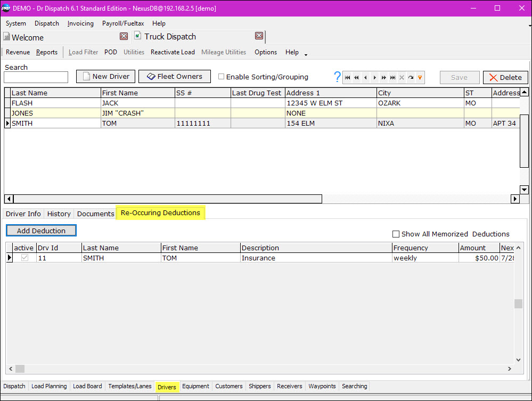This screenshot has width=532, height=401.
Task: Toggle active checkbox for Insurance deduction
Action: tap(24, 258)
